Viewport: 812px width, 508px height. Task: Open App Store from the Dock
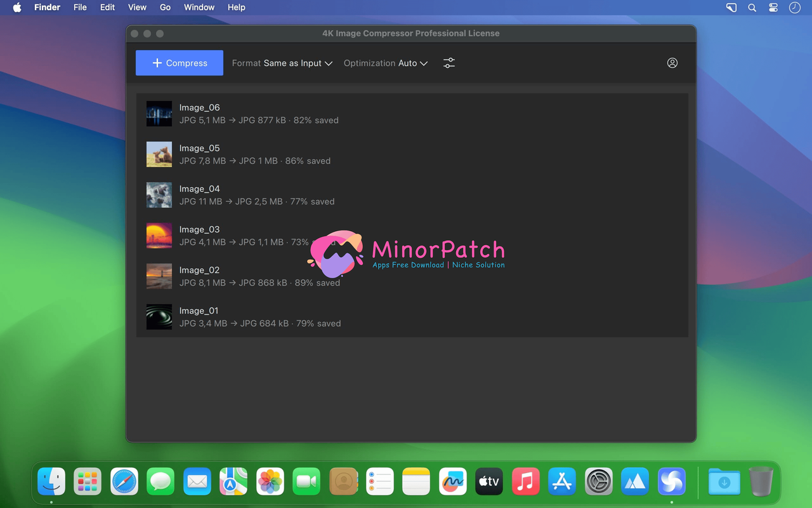(x=562, y=482)
